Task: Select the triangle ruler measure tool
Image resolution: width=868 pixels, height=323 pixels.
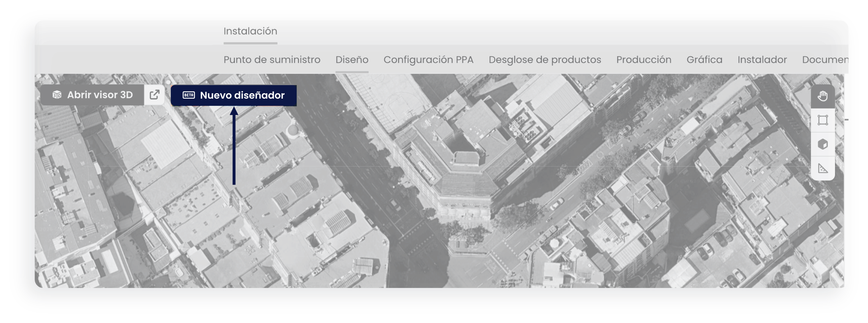Action: [822, 168]
